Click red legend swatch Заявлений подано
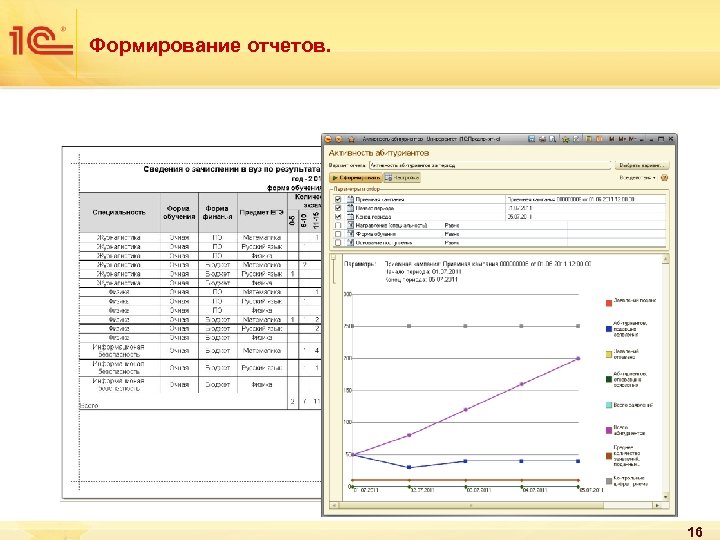This screenshot has height=540, width=720. (609, 303)
